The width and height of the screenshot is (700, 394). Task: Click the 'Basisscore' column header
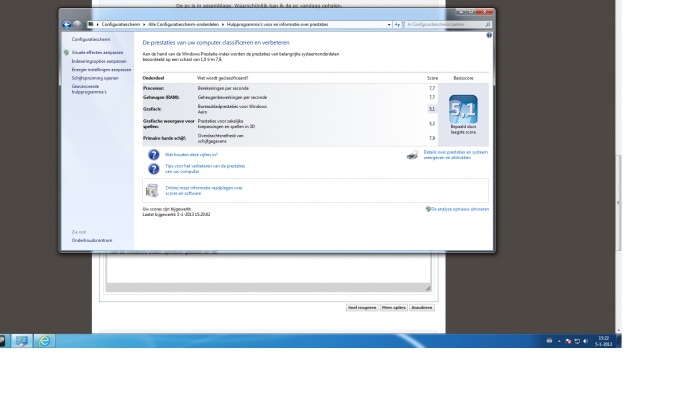pos(463,78)
